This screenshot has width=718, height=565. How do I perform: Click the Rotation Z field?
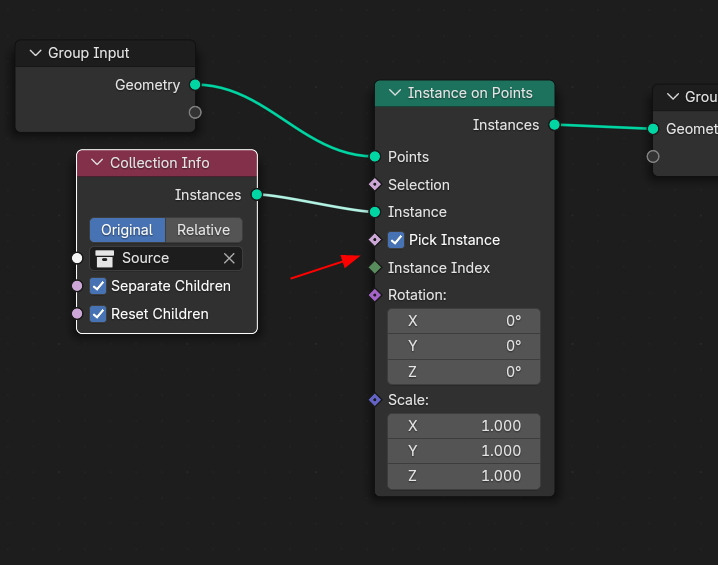[x=464, y=372]
